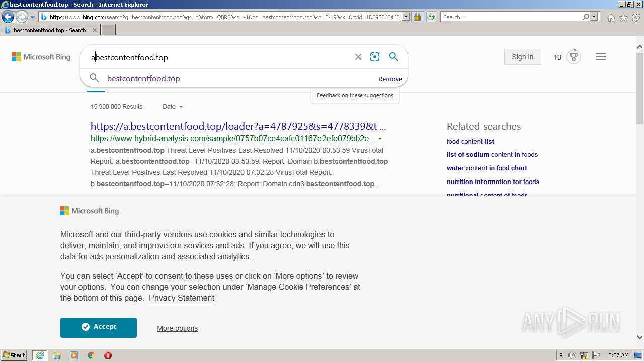
Task: Click the red Opera taskbar icon
Action: click(x=108, y=355)
